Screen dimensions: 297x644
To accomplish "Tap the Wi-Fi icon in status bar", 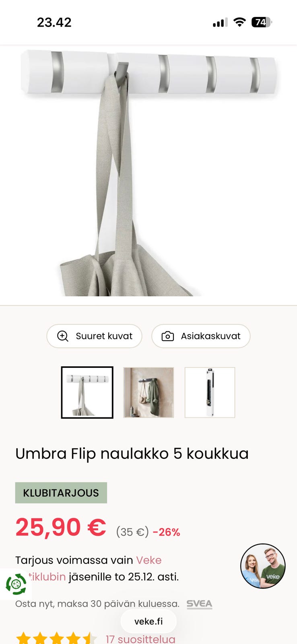I will pos(239,22).
